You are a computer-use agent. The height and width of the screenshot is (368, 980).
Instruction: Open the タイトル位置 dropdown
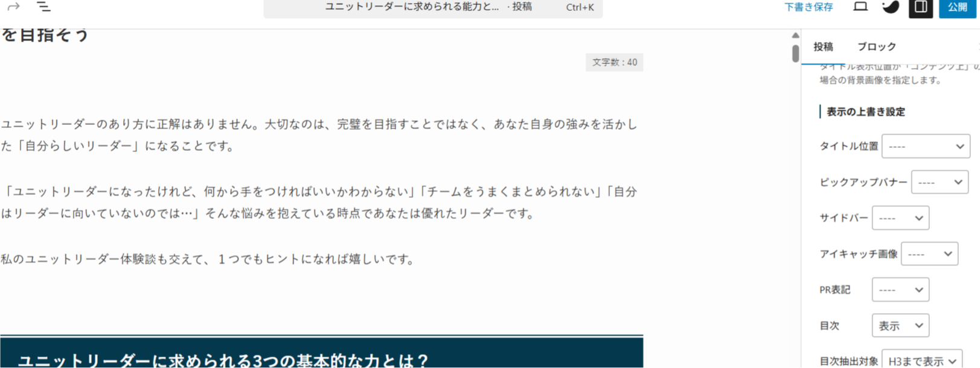(926, 147)
